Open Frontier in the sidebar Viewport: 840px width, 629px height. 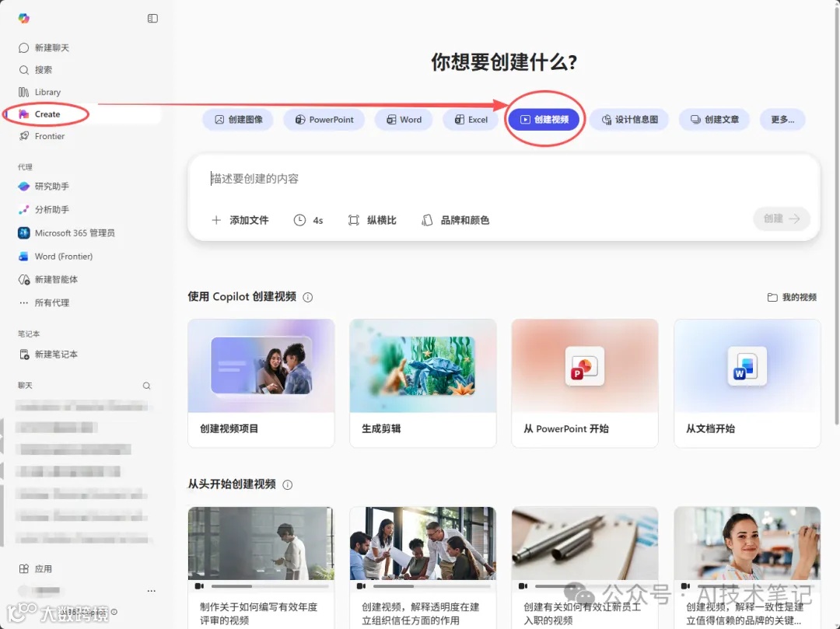coord(42,136)
